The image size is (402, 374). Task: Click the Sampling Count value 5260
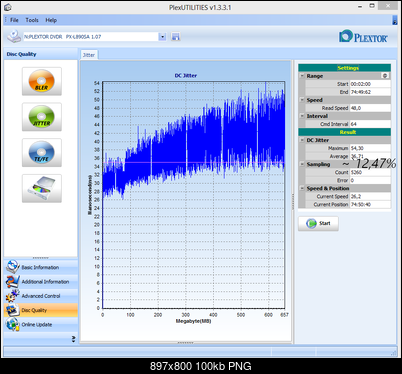point(370,172)
